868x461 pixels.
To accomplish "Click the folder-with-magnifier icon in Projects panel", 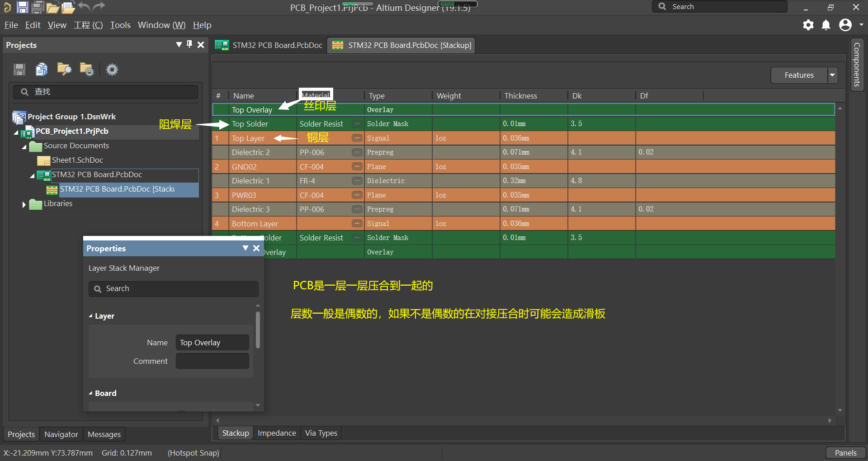I will (64, 69).
